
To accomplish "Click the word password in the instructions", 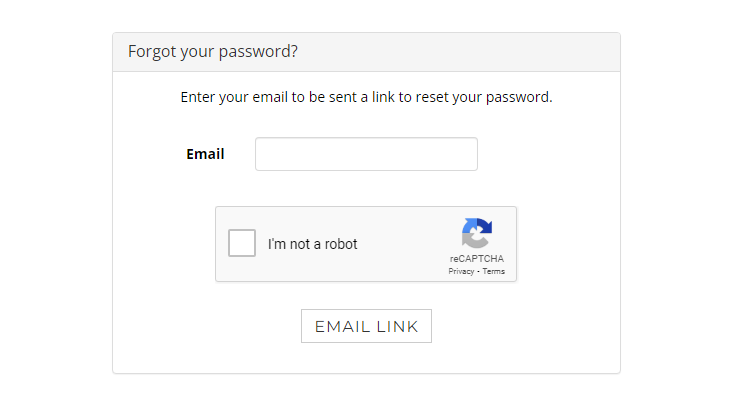I will (x=517, y=97).
